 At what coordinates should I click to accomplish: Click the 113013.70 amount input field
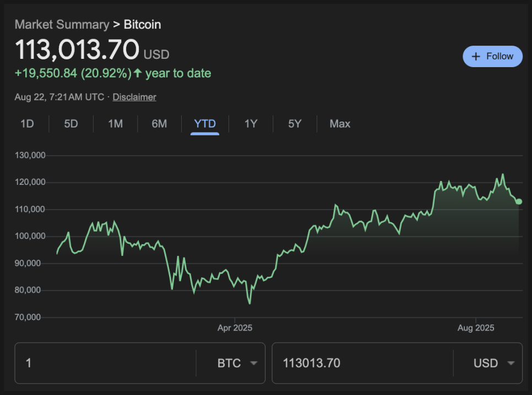pyautogui.click(x=362, y=363)
